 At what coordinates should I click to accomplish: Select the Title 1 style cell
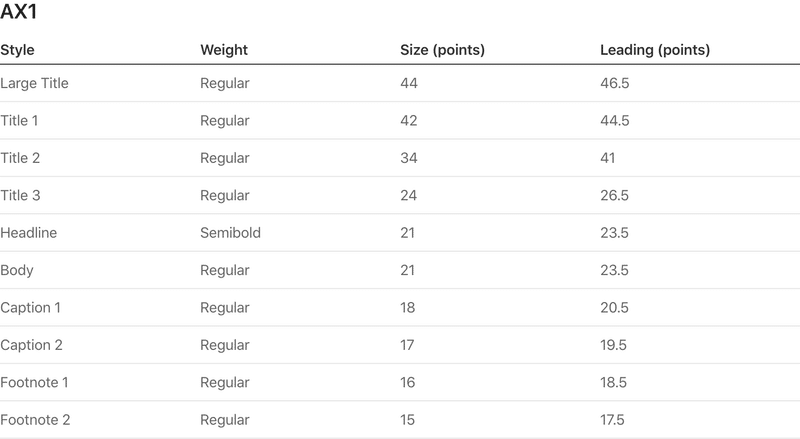tap(19, 120)
